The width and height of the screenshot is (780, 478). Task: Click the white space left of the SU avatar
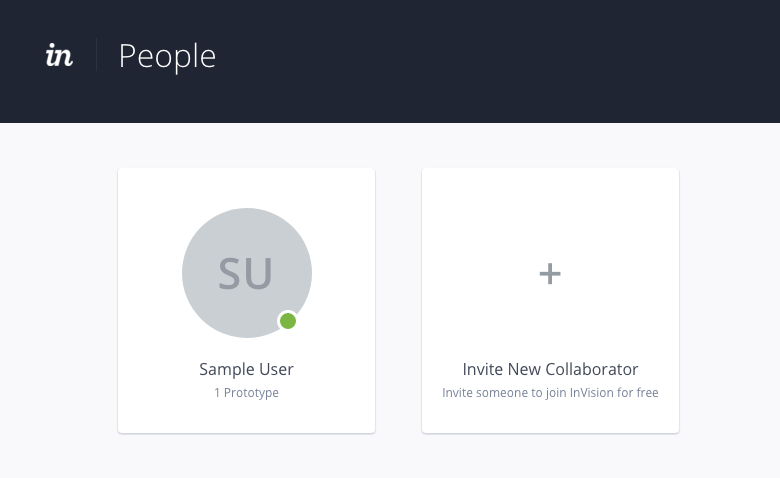[150, 272]
